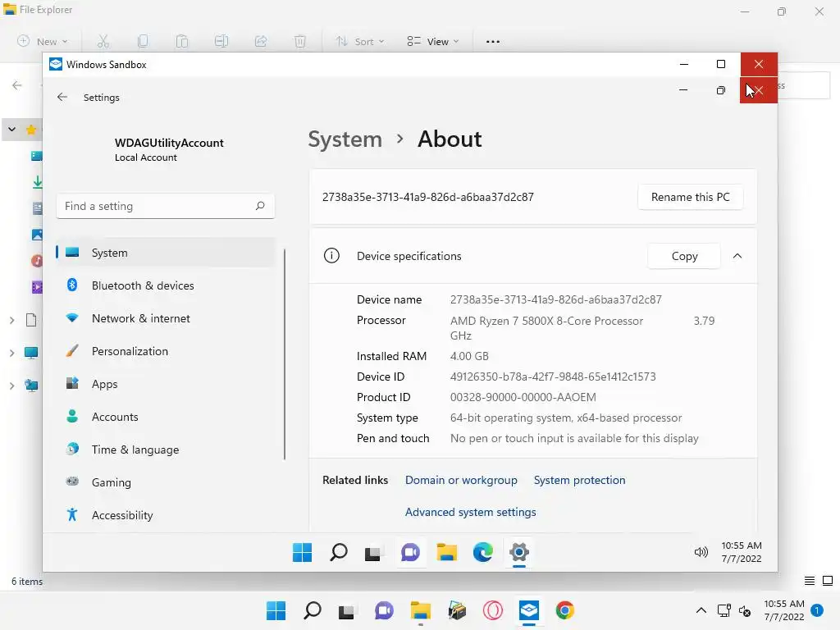Go back using Settings back arrow
Screen dimensions: 840x630
click(x=62, y=97)
